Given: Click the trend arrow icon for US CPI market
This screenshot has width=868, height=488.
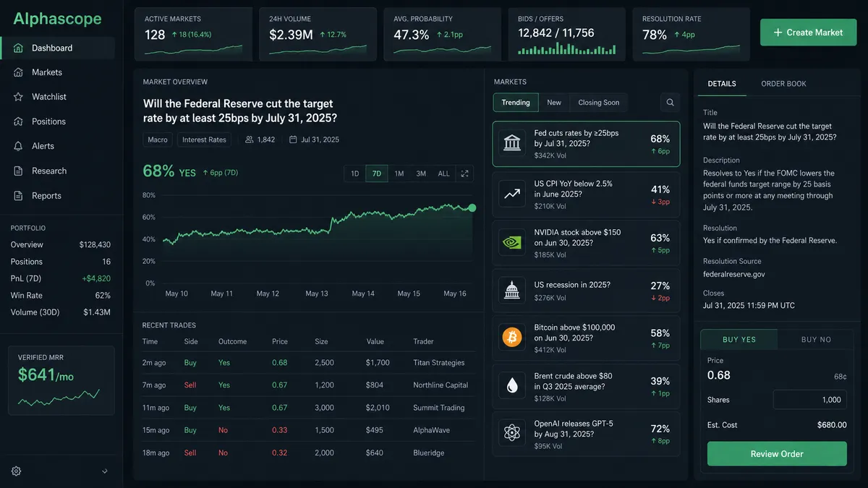Looking at the screenshot, I should pos(512,194).
